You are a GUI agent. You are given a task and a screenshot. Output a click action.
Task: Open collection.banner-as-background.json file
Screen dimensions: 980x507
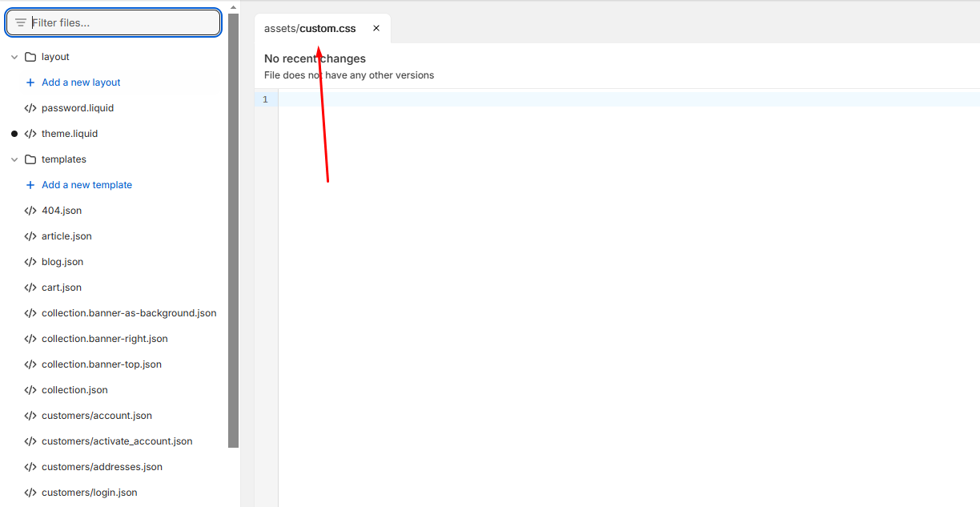(129, 313)
